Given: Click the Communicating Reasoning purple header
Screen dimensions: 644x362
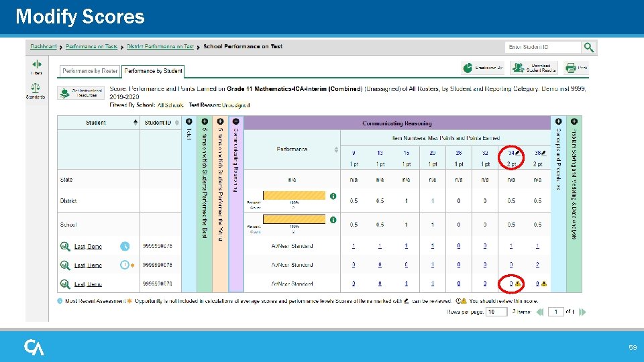Looking at the screenshot, I should (x=397, y=123).
